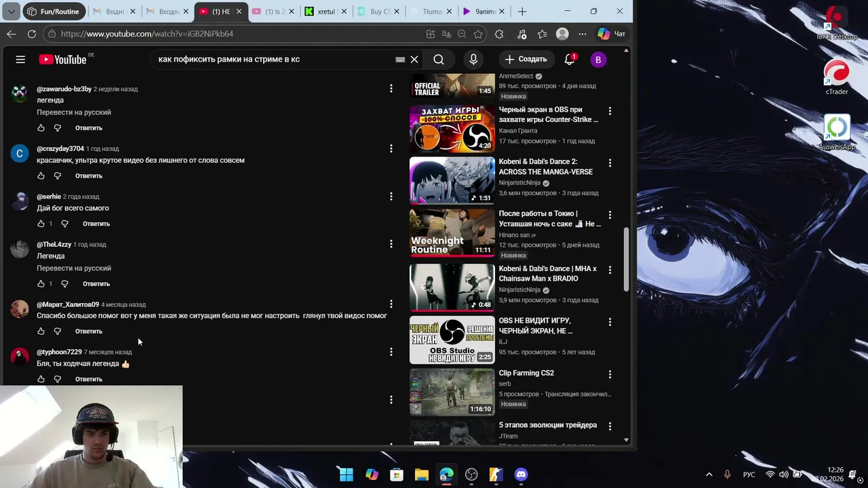Switch to the 9anime tab
The width and height of the screenshot is (868, 488).
(x=484, y=12)
